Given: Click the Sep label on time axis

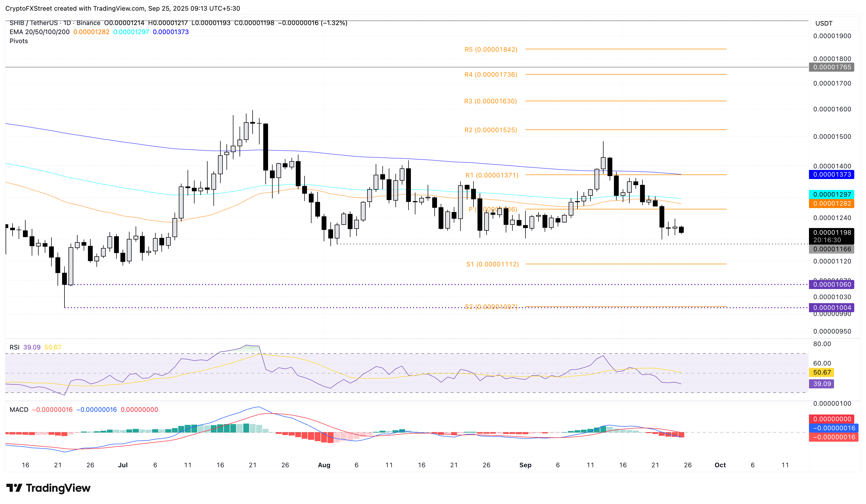Looking at the screenshot, I should (525, 465).
